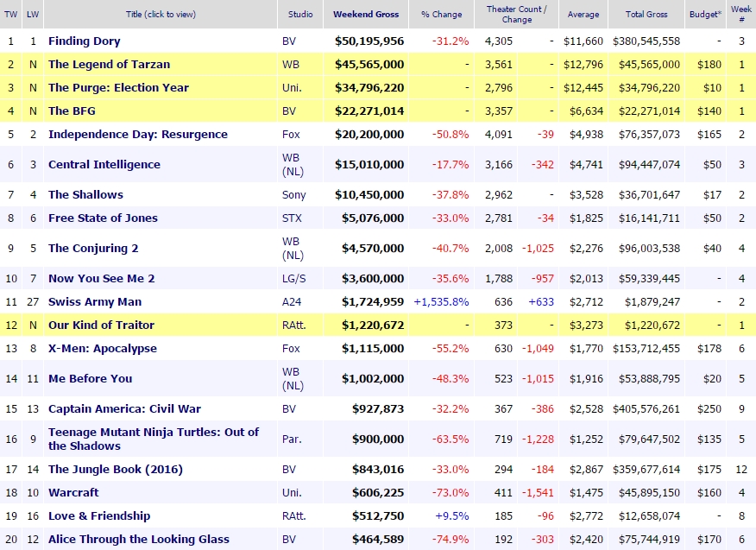Open Our Kind of Traitor link

(x=101, y=325)
